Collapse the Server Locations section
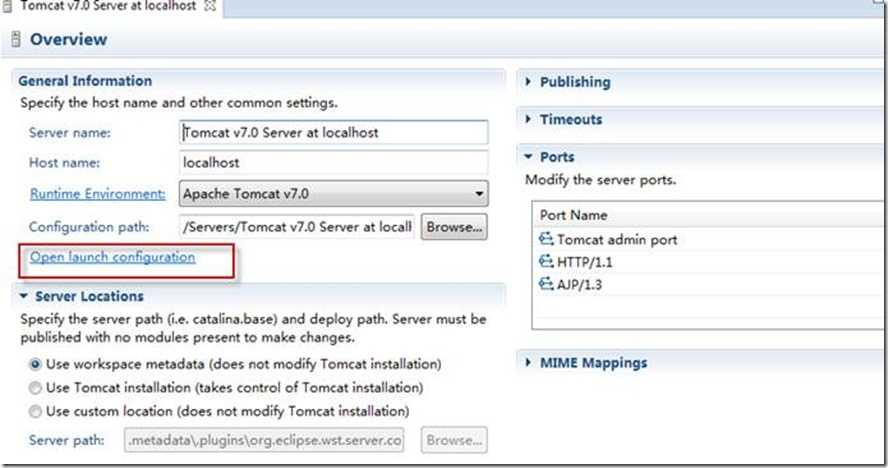Screen dimensions: 888x468 24,296
